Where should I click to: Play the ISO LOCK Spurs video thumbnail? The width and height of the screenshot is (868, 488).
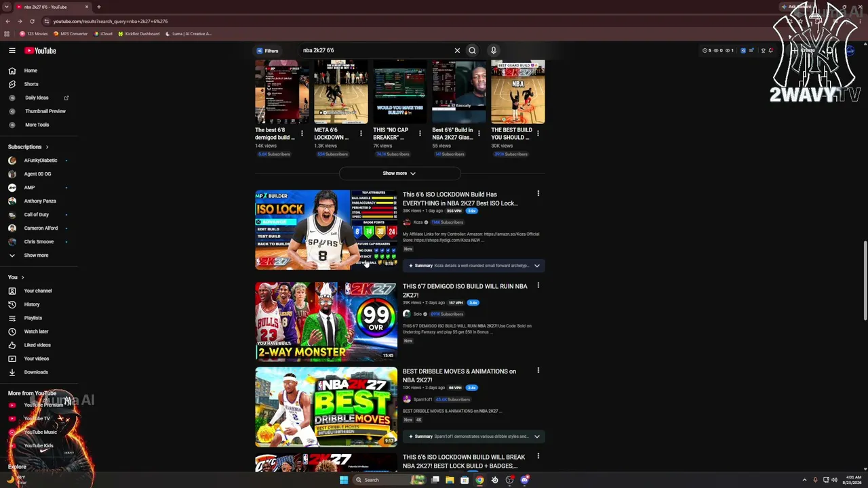(326, 230)
